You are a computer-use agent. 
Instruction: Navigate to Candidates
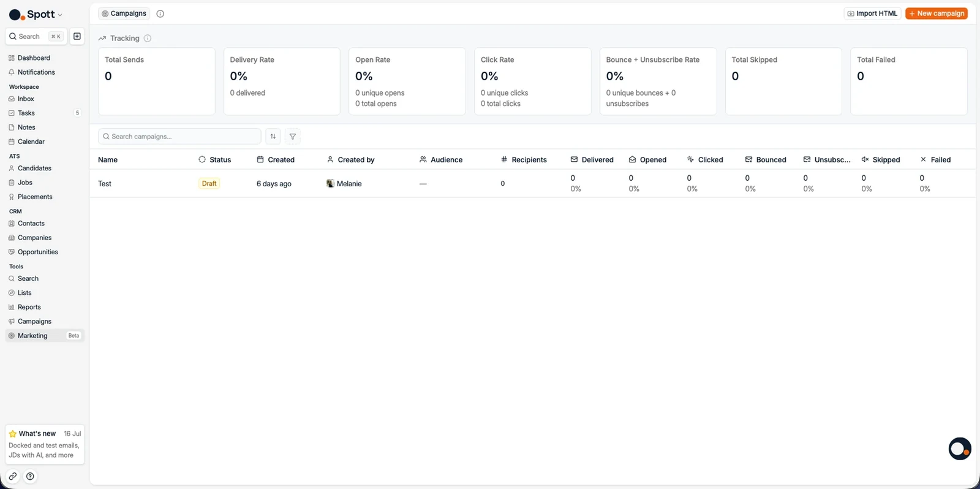[x=45, y=168]
